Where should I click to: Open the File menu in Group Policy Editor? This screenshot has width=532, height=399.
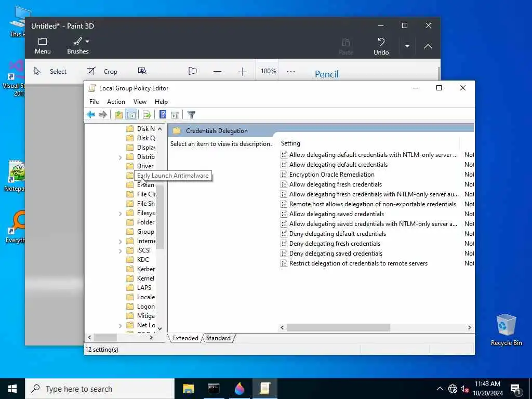(94, 102)
